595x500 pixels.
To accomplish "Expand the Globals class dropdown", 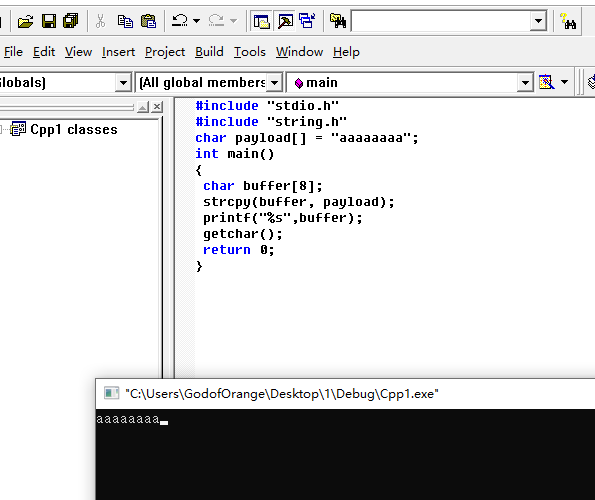I will tap(123, 82).
